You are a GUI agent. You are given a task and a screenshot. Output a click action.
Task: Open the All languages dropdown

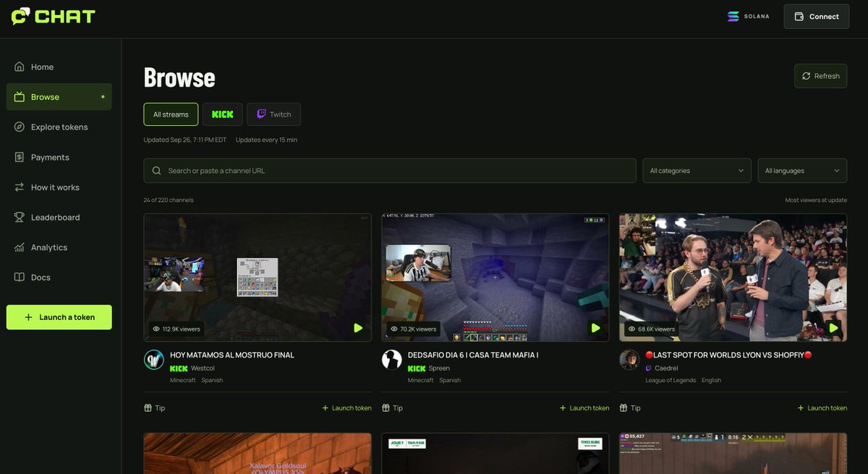click(x=802, y=171)
